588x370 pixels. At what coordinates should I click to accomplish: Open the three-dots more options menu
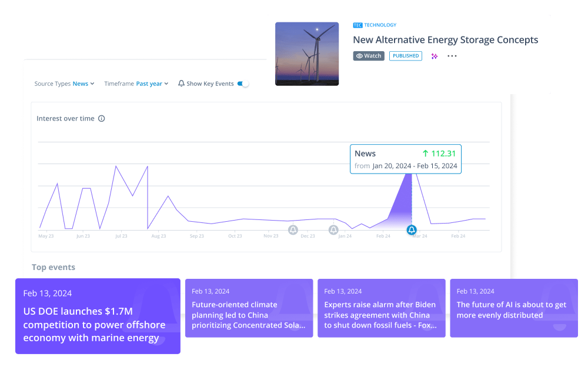452,56
